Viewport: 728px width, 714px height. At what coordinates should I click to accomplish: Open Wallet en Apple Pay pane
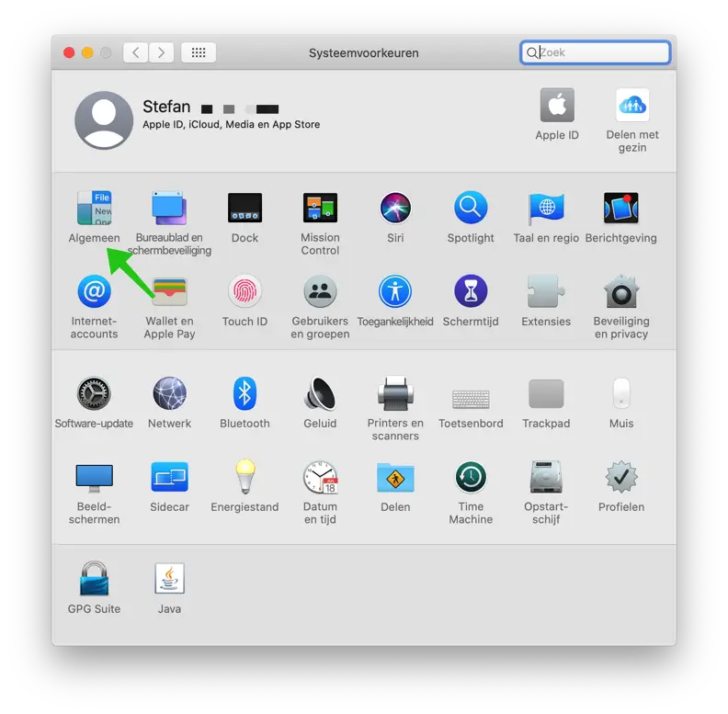coord(169,291)
